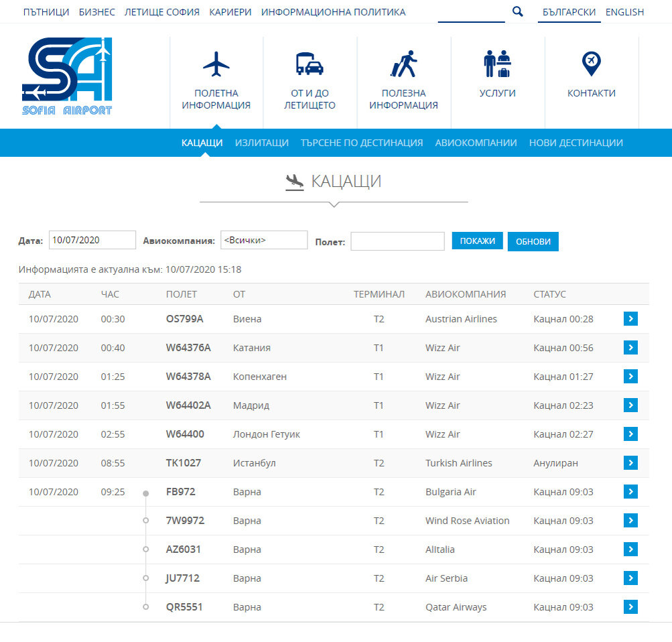Click the Авиокомпания column header
Image resolution: width=672 pixels, height=642 pixels.
pyautogui.click(x=466, y=294)
